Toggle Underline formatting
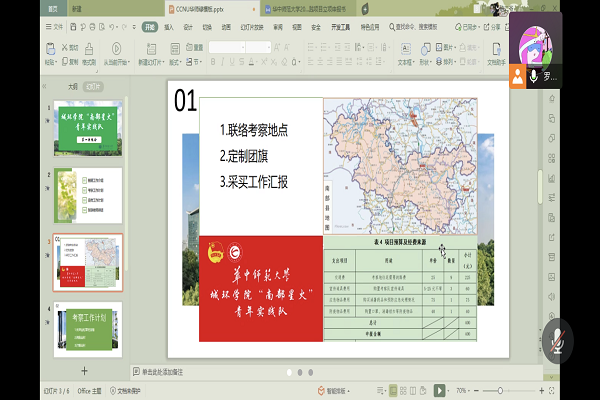 232,61
